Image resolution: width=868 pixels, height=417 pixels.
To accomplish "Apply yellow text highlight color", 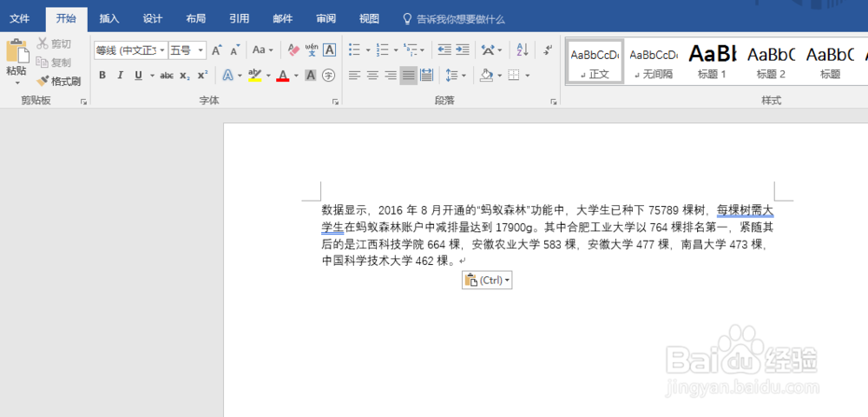I will point(254,76).
